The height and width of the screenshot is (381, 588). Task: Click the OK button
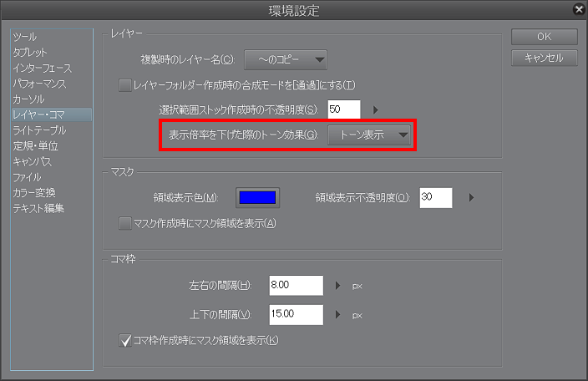pos(544,37)
